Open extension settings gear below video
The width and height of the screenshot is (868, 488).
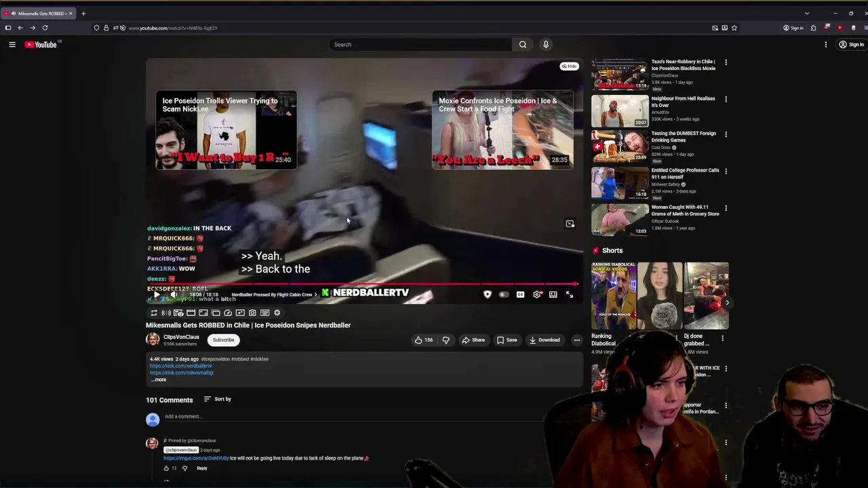[277, 313]
